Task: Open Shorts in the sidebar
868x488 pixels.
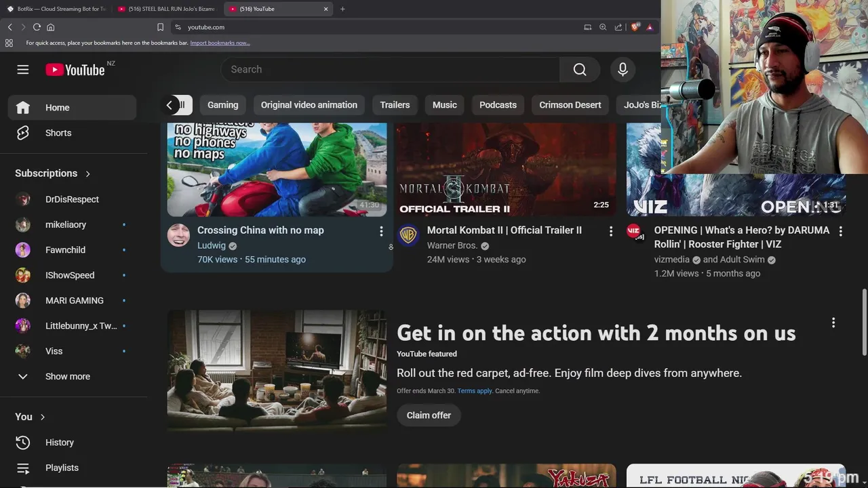Action: point(73,133)
